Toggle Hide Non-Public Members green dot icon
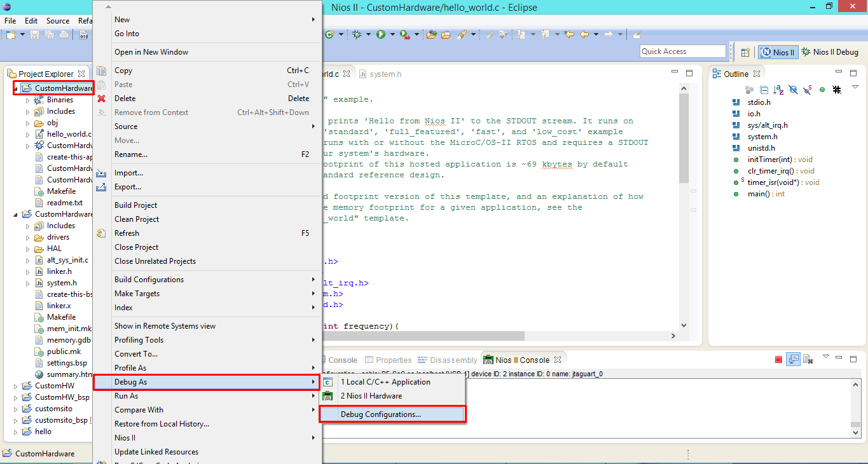This screenshot has width=868, height=464. tap(822, 90)
